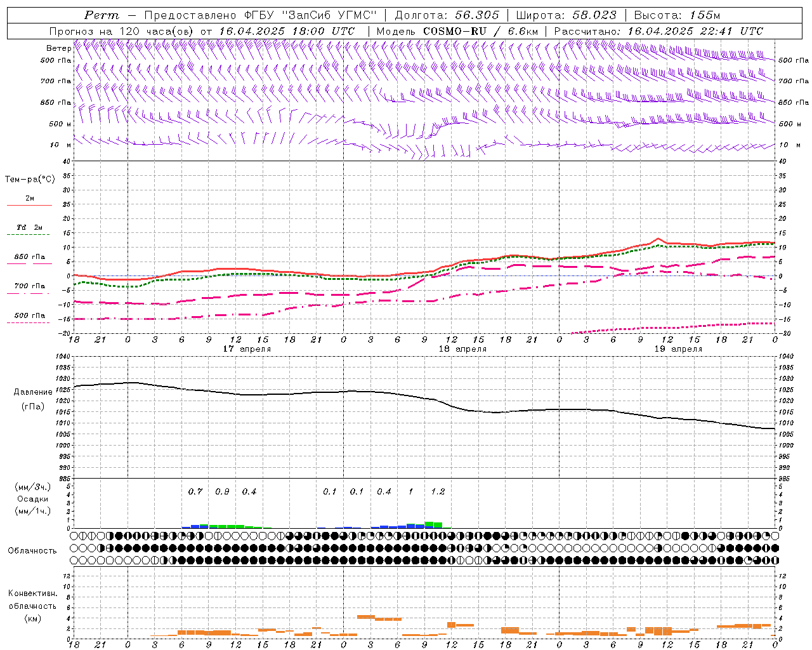This screenshot has width=812, height=650.
Task: Click the "Ветер" wind panel label
Action: (x=58, y=48)
